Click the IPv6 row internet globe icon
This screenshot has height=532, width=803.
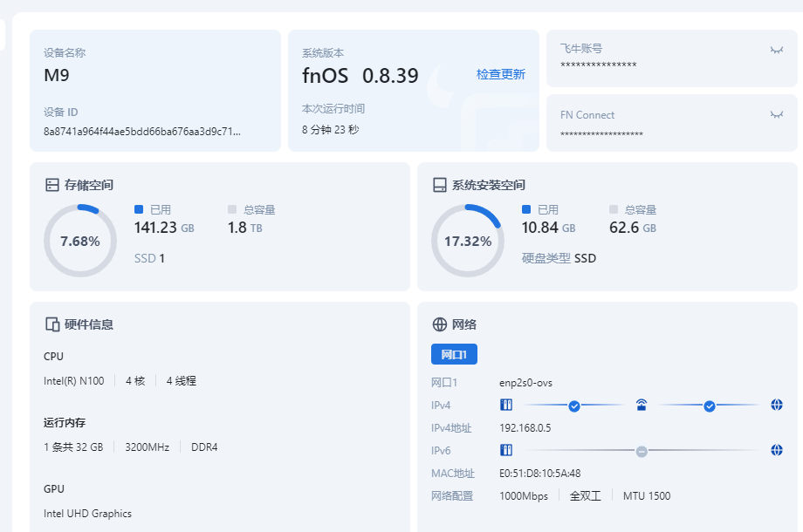click(x=776, y=450)
